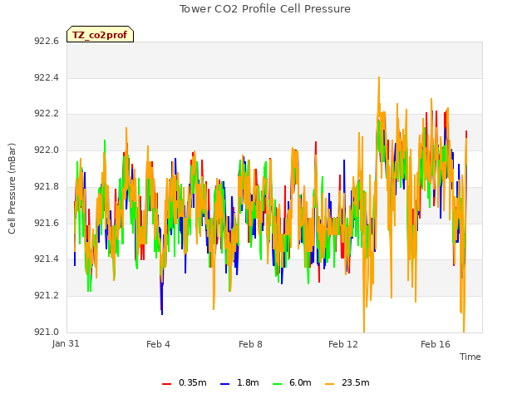
Task: Click the Jan 31 x-axis tick label
Action: (66, 343)
